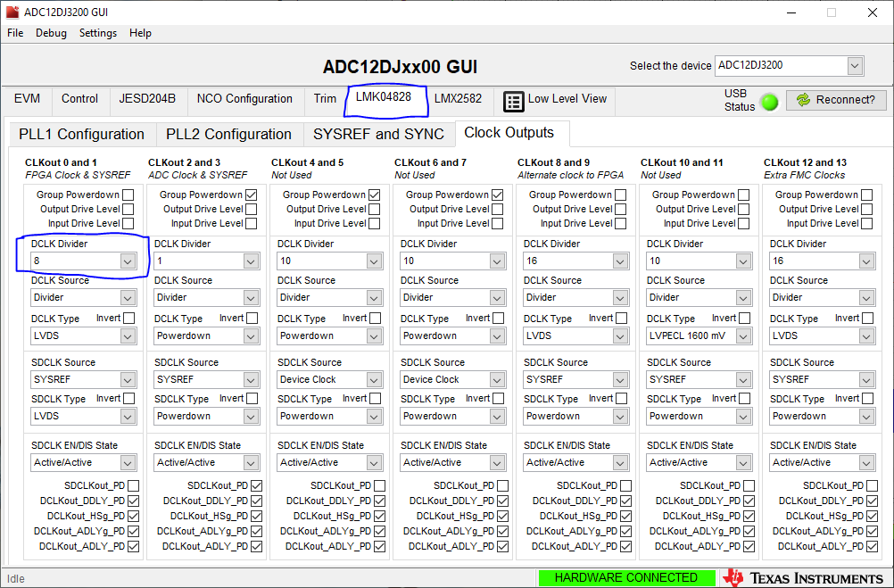Click the 'CLKout 10 and 11' column header
The width and height of the screenshot is (894, 588).
(x=682, y=162)
